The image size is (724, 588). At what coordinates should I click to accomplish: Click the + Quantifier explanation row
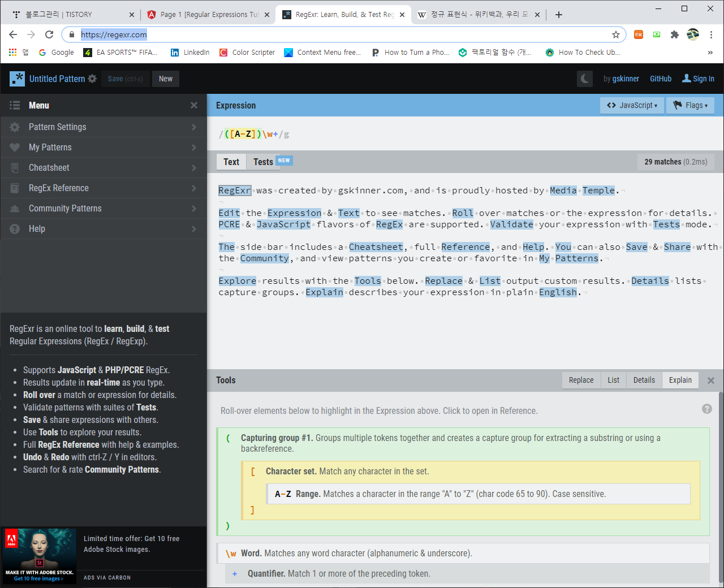tap(467, 573)
